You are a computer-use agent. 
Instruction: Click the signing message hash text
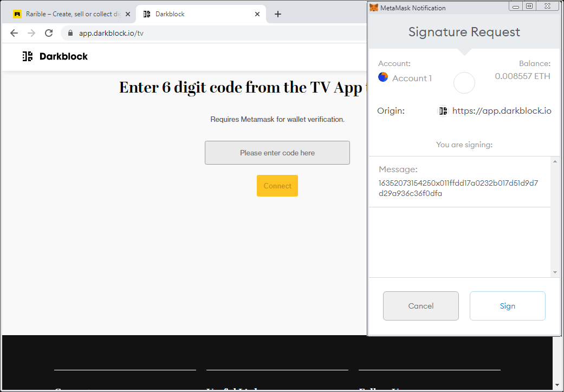point(458,188)
